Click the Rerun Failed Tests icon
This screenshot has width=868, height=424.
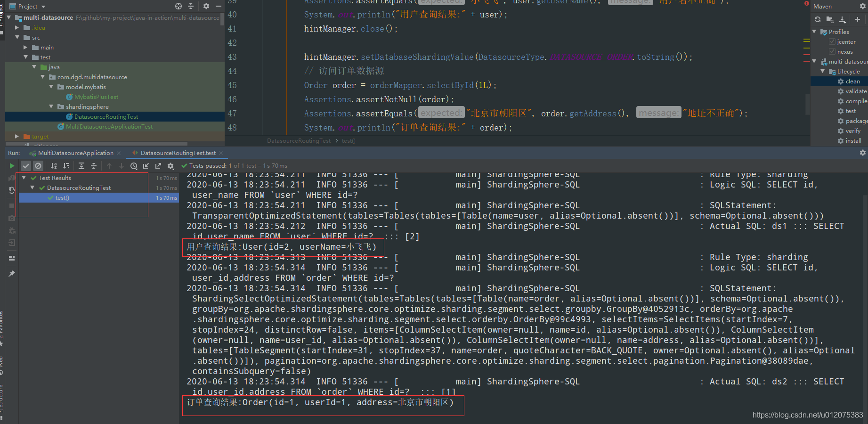(x=12, y=178)
